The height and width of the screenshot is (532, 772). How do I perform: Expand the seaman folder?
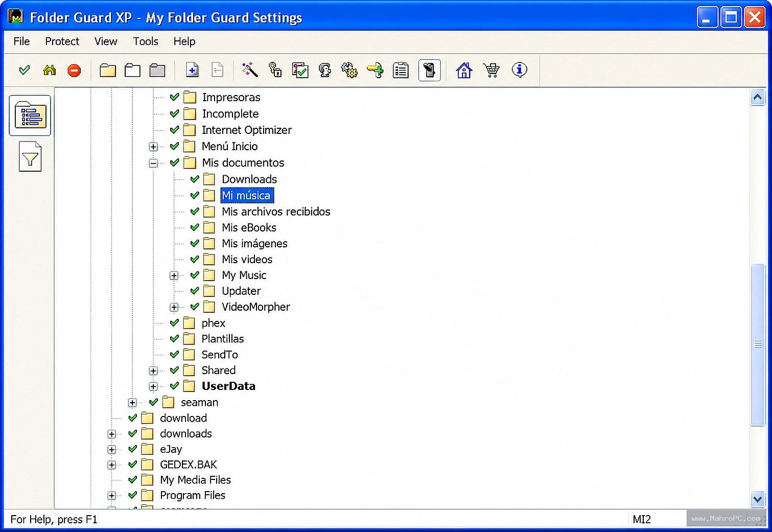pyautogui.click(x=132, y=403)
